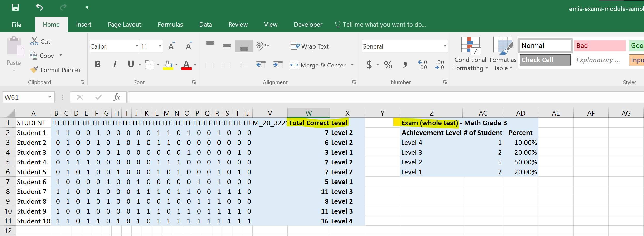Select column W header

pyautogui.click(x=309, y=113)
